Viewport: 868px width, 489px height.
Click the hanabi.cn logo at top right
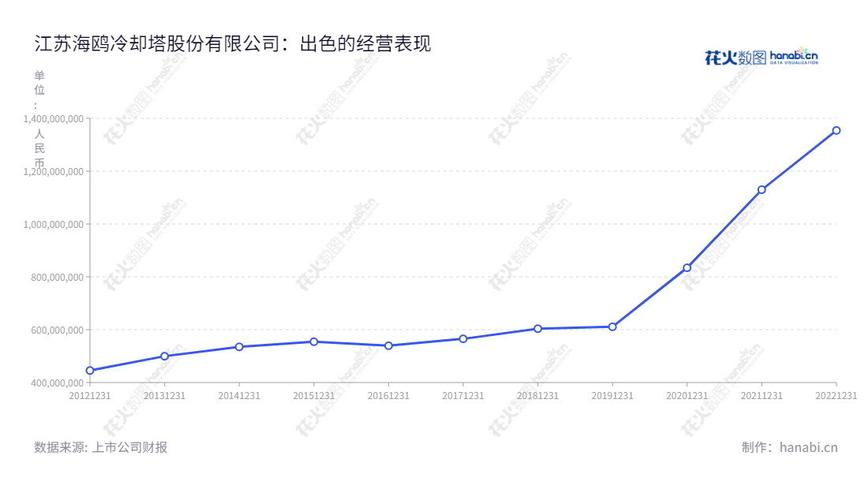click(x=761, y=57)
